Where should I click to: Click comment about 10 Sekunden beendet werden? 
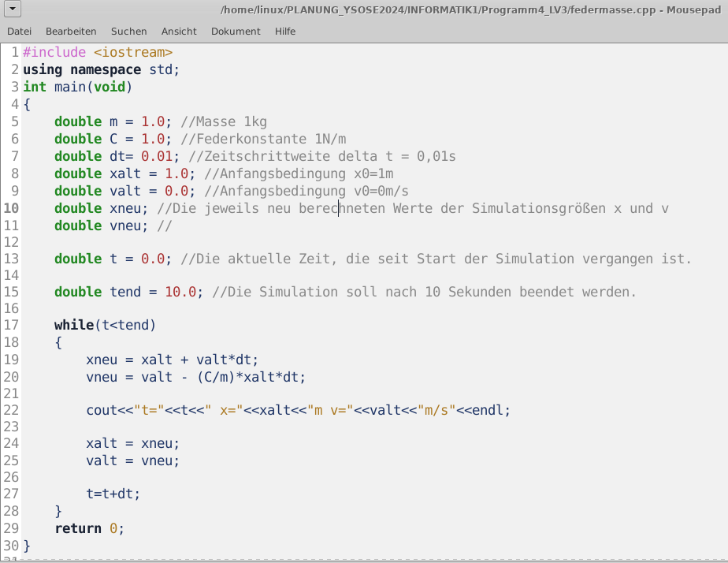coord(424,292)
